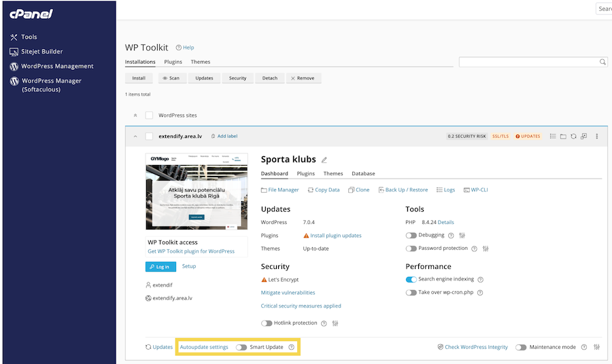Click the Help icon next to WP Toolkit

click(x=178, y=48)
